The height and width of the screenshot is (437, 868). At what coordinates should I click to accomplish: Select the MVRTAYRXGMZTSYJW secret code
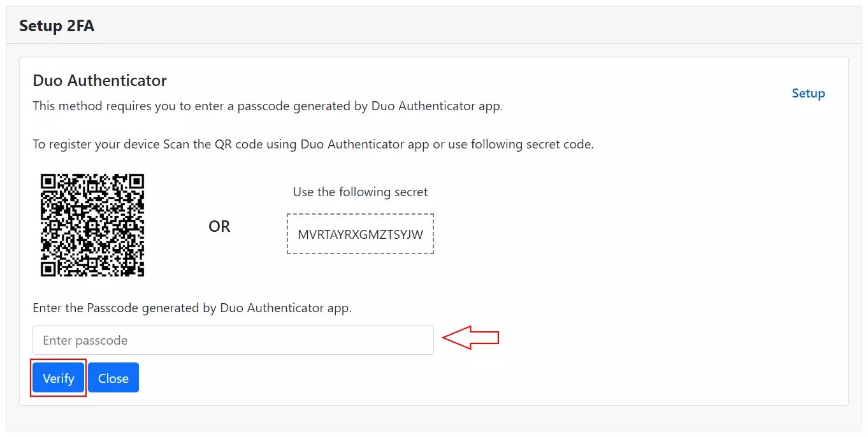tap(359, 234)
